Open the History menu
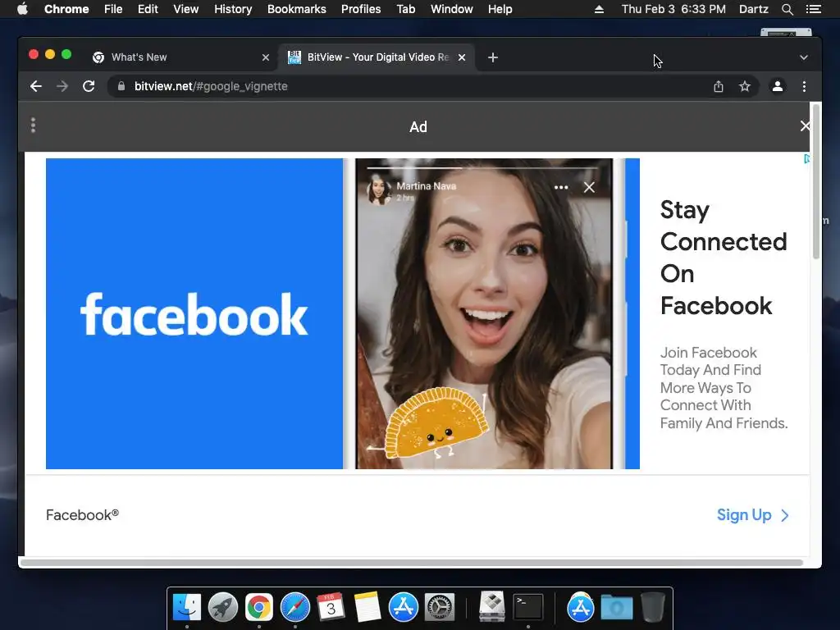The width and height of the screenshot is (840, 630). coord(233,9)
